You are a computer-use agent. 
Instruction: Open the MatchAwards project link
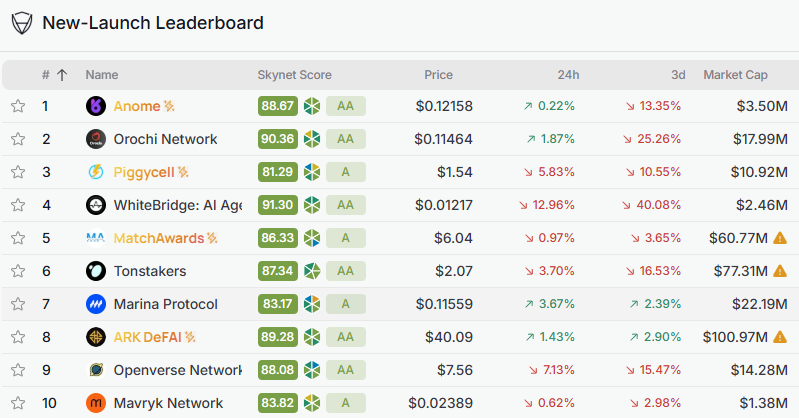click(159, 238)
